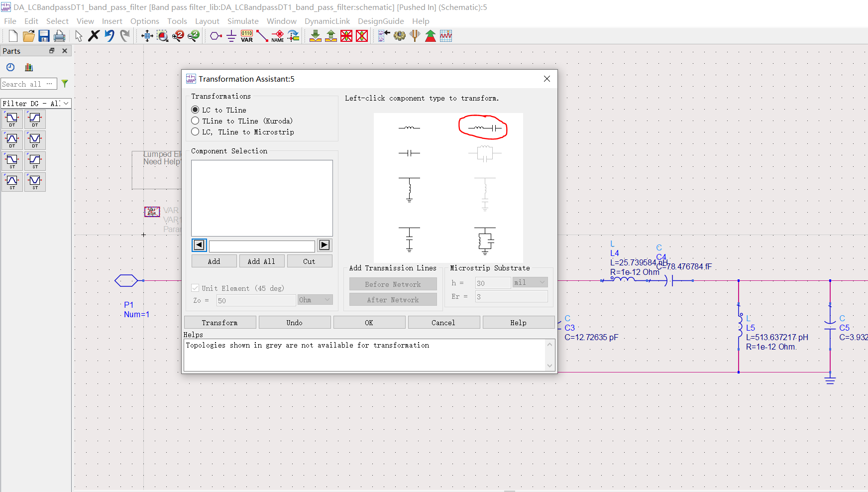Select the Insert Wire tool
This screenshot has width=868, height=492.
(262, 36)
